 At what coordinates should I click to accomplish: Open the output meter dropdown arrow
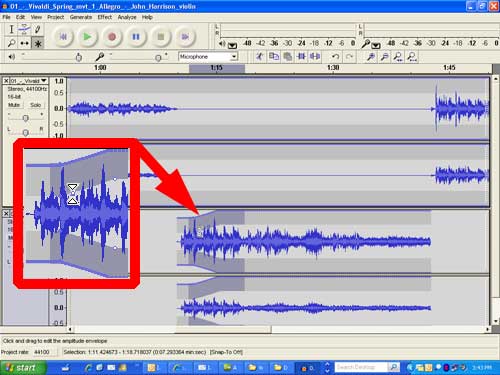(x=232, y=46)
